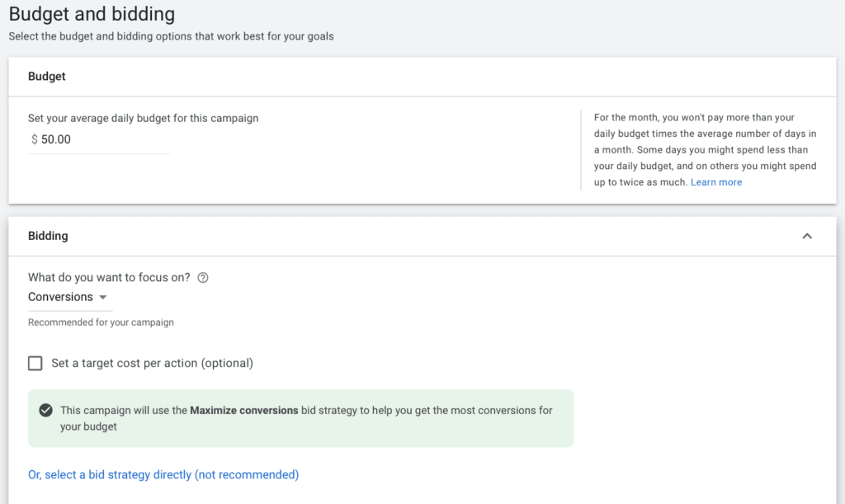Image resolution: width=845 pixels, height=504 pixels.
Task: Open the Conversions focus dropdown
Action: [x=68, y=297]
